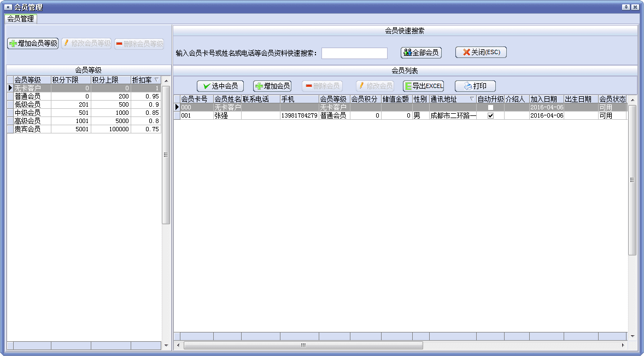
Task: Export the list with 导出EXCEL
Action: (x=424, y=86)
